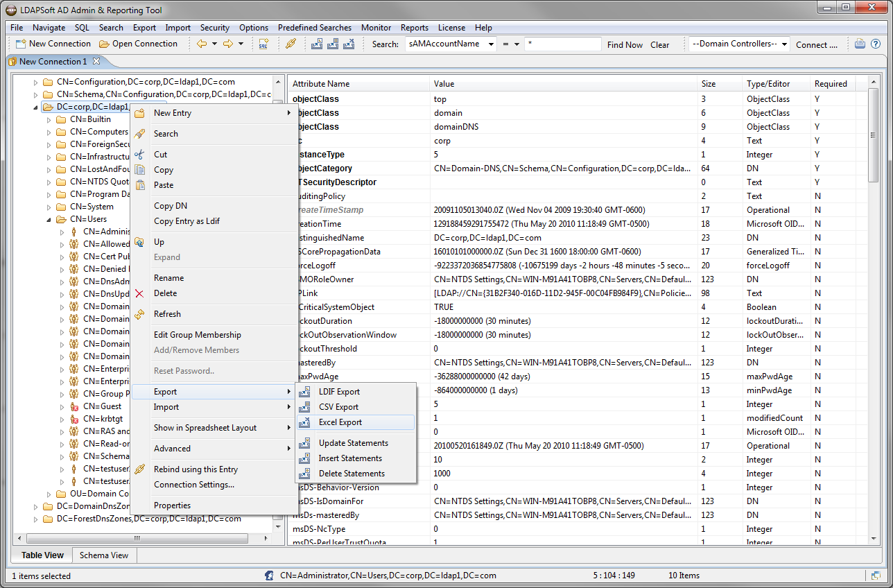Expand the CN=Configuration tree node
The width and height of the screenshot is (893, 588).
pos(36,83)
